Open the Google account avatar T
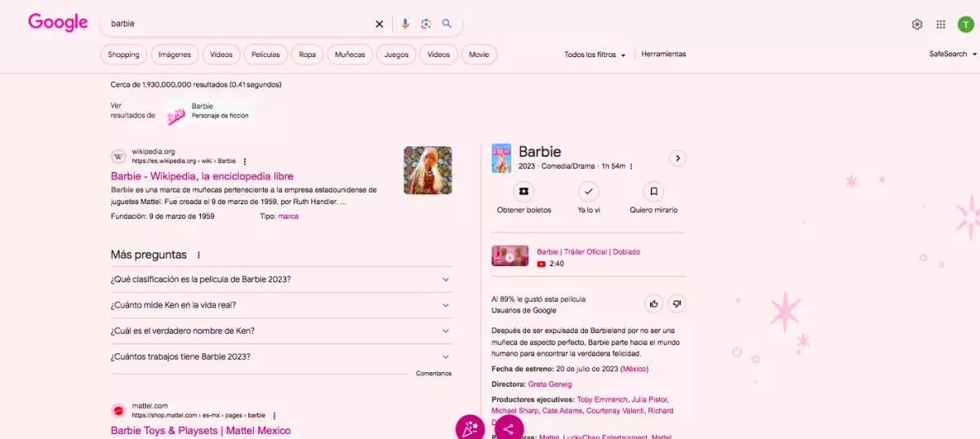The image size is (980, 439). 966,24
